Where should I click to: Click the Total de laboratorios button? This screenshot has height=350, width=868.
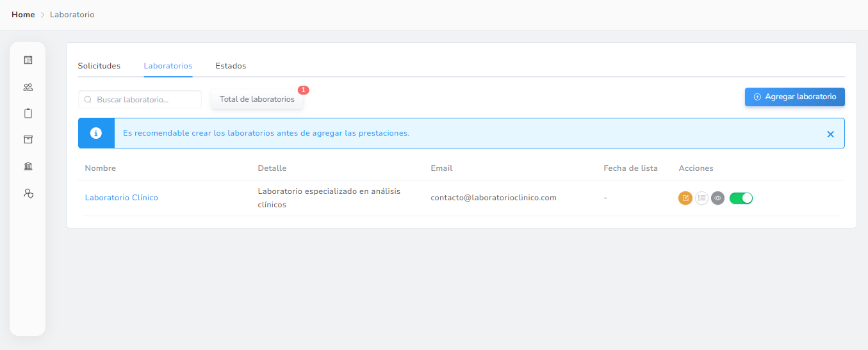coord(258,99)
